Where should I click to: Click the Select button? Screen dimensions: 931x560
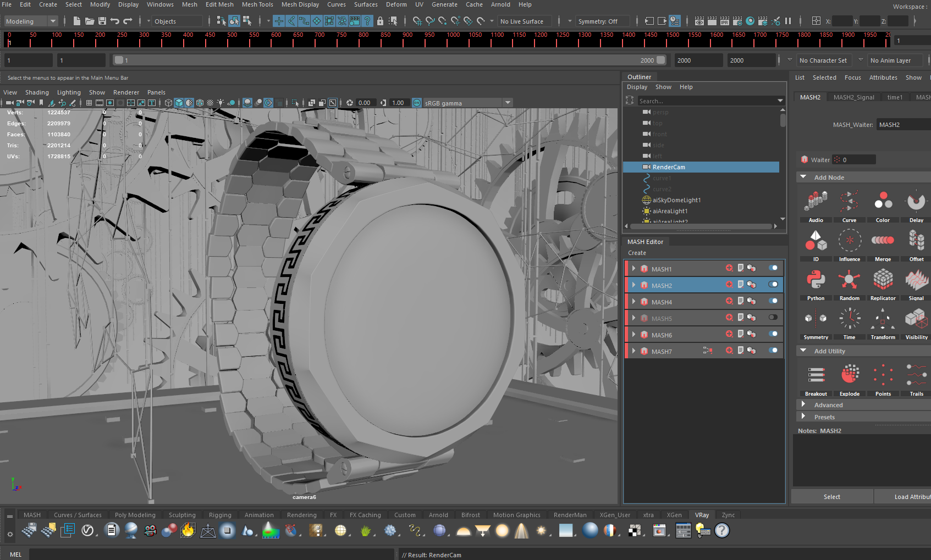point(832,497)
